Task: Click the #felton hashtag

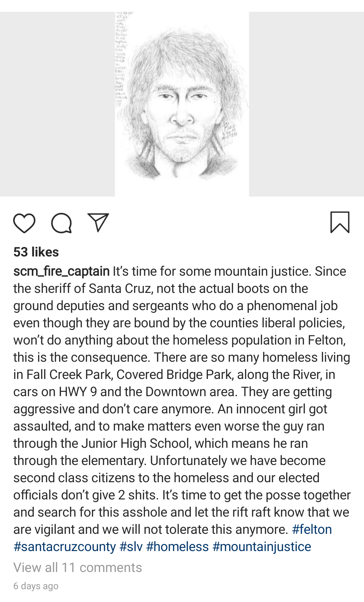Action: 312,529
